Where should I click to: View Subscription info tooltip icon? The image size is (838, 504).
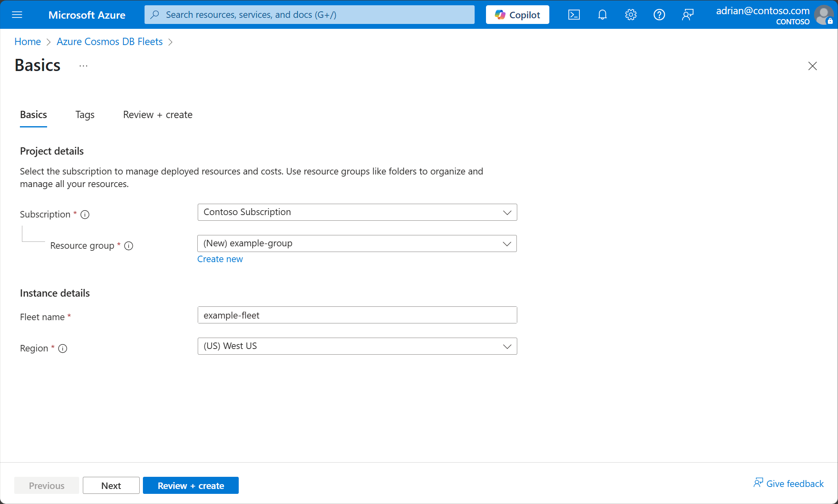point(85,215)
